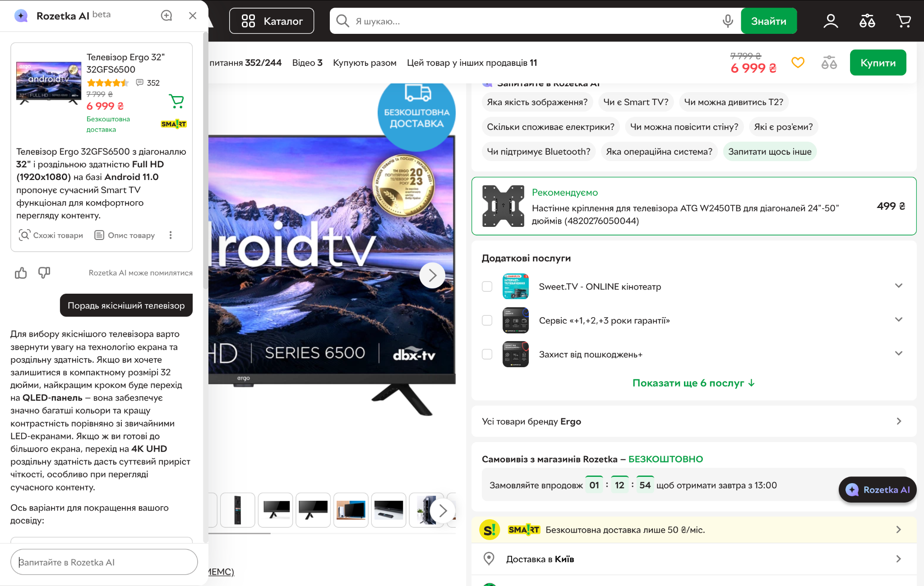924x586 pixels.
Task: Click the Rozetka AI logo icon
Action: click(21, 15)
